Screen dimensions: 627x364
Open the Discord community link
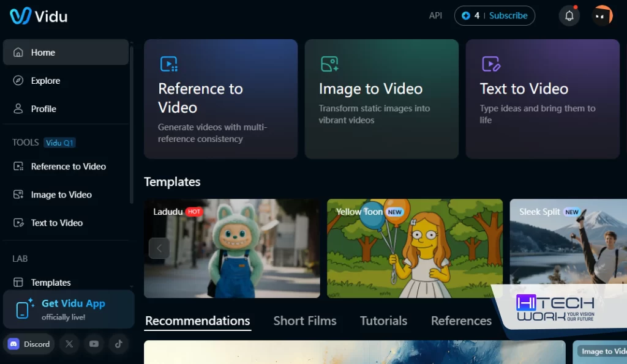pos(28,344)
